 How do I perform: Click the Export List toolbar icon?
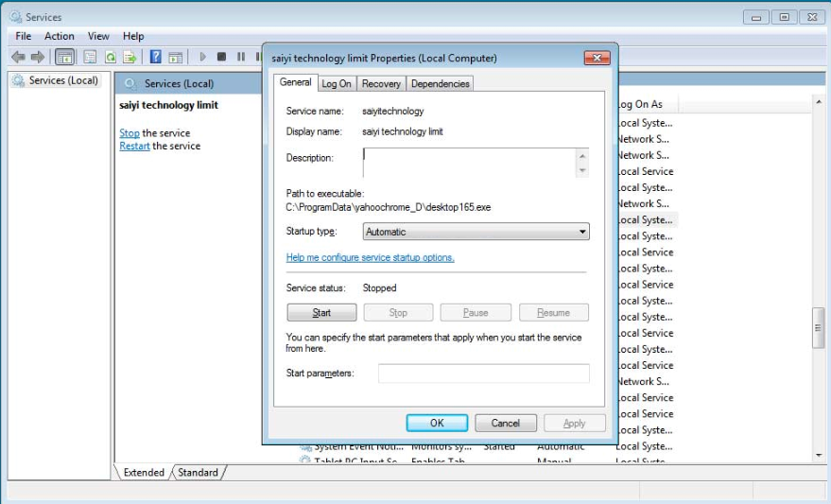coord(130,57)
